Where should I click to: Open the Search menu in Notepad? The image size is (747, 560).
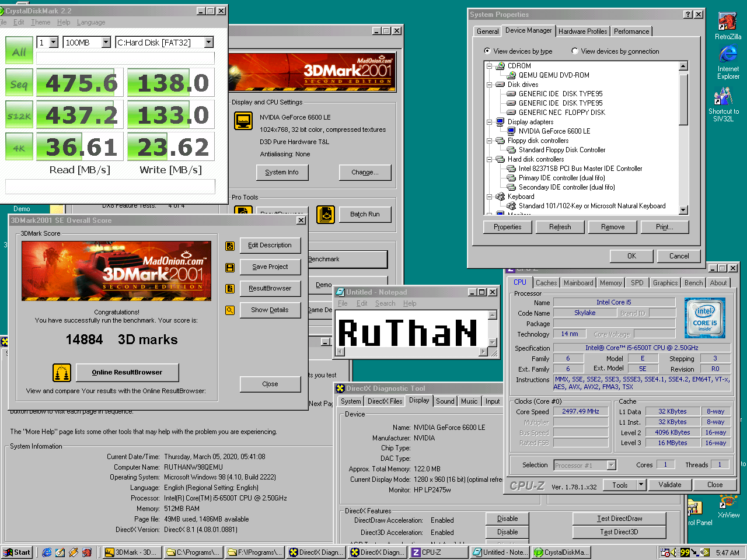click(385, 303)
